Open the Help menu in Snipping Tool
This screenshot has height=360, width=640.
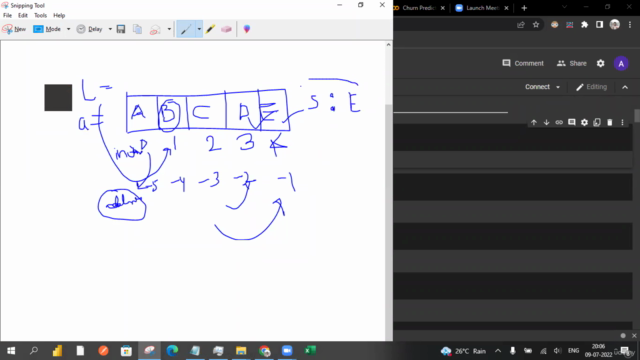pyautogui.click(x=59, y=16)
